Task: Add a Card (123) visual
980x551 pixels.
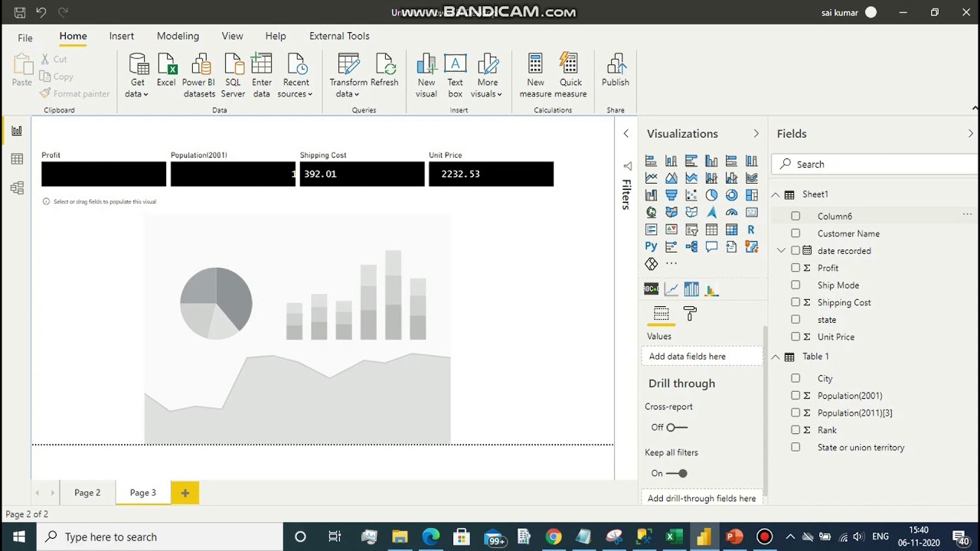Action: (x=751, y=212)
